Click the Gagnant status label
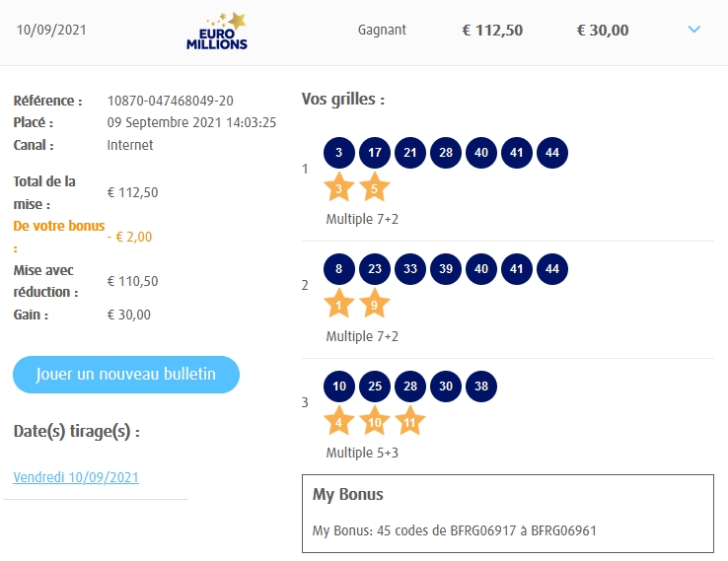Image resolution: width=728 pixels, height=561 pixels. (x=382, y=30)
